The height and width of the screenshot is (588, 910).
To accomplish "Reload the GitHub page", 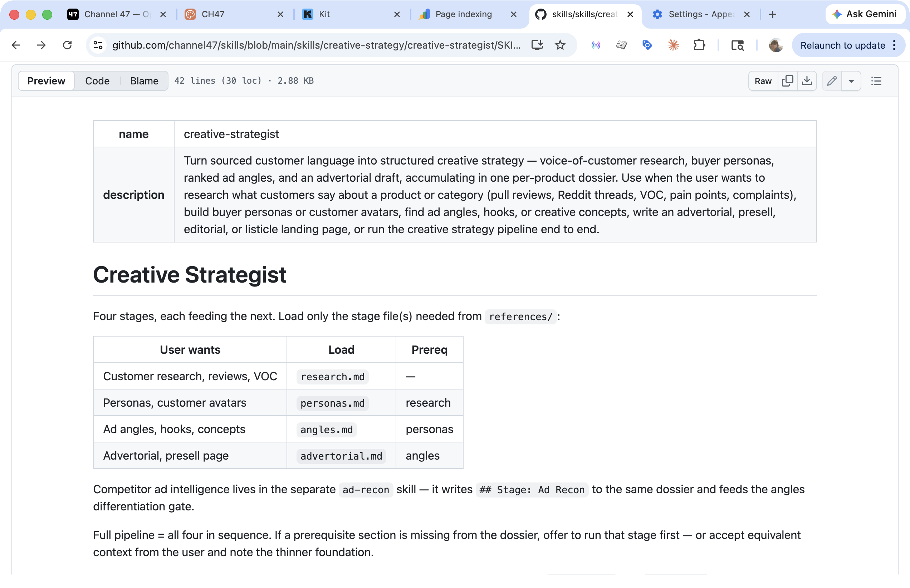I will (x=67, y=45).
